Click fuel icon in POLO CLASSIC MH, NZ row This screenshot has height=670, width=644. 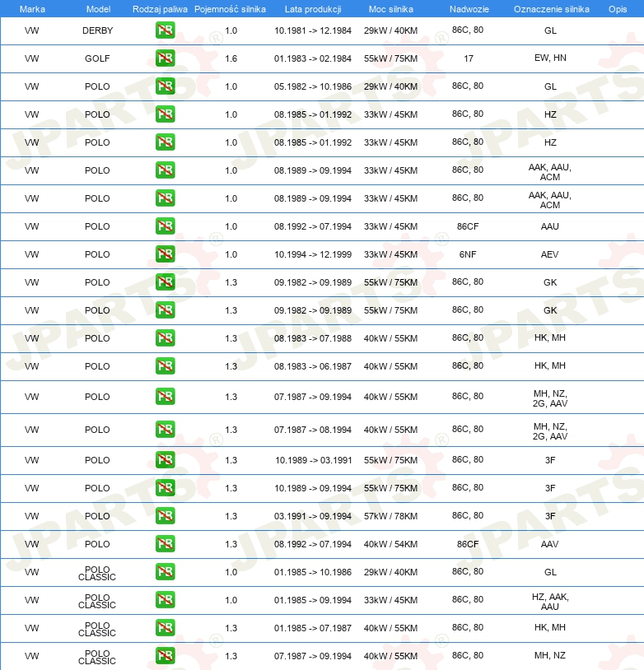point(165,656)
